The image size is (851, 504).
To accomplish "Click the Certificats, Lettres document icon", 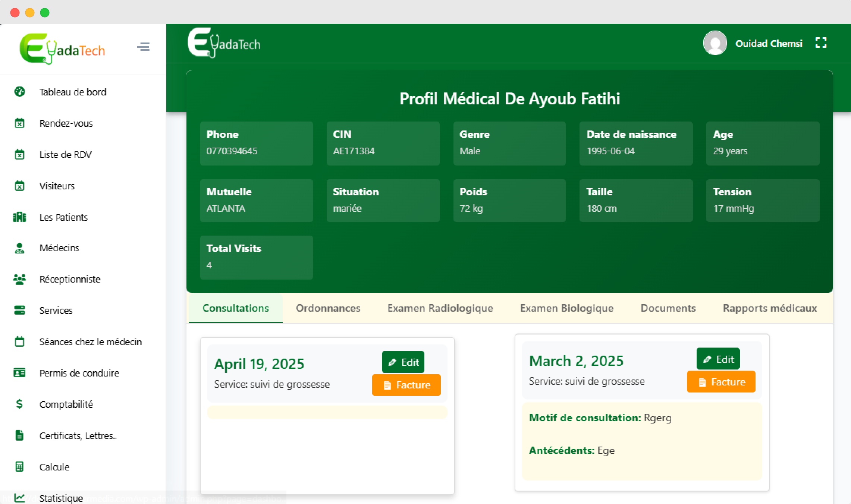I will pos(19,435).
